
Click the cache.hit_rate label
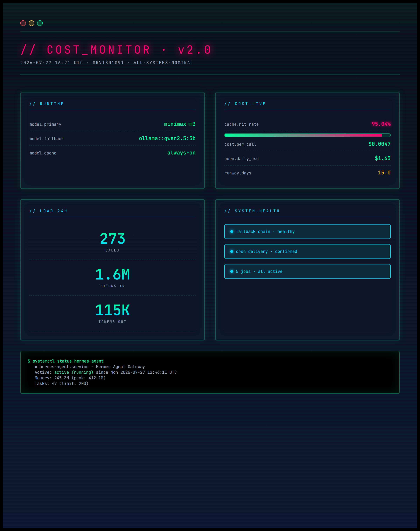tap(241, 124)
